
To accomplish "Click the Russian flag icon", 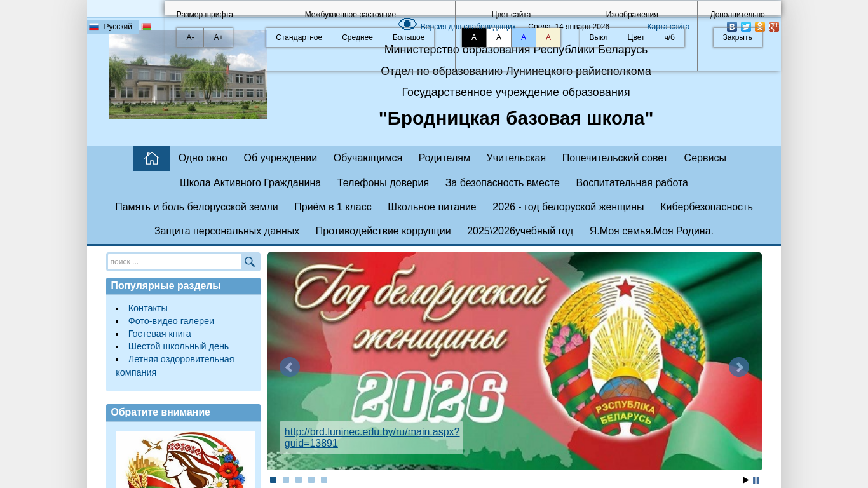I will point(94,27).
